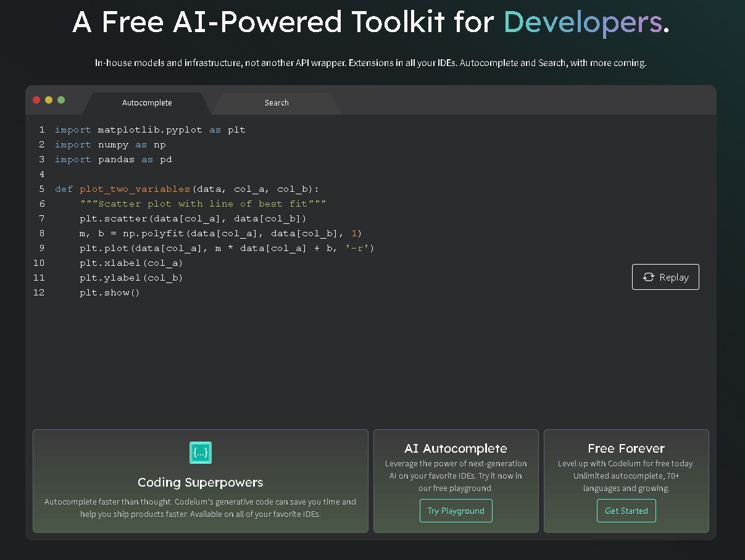The width and height of the screenshot is (745, 560).
Task: Select the Coding Superpowers card heading
Action: (201, 482)
